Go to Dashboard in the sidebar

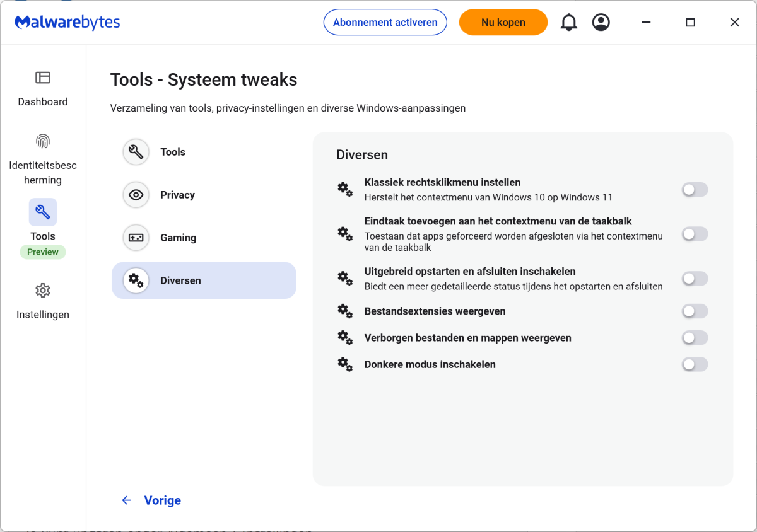click(x=43, y=88)
